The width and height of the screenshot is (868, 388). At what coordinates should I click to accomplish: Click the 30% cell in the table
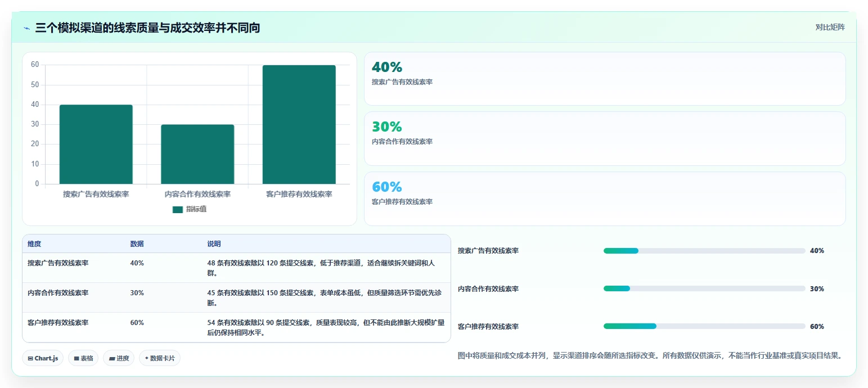137,293
